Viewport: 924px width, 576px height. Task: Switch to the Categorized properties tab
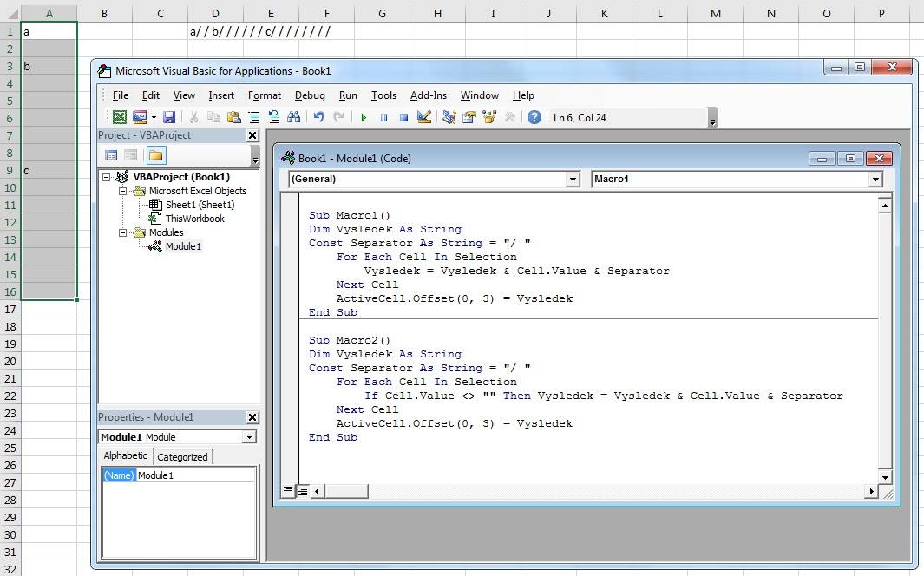[x=182, y=457]
